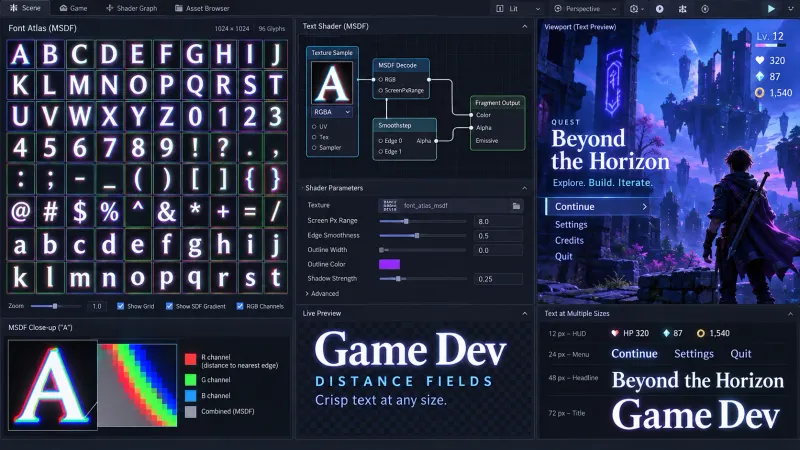Click the diamond icon next to 87 in viewport
This screenshot has height=450, width=800.
coord(760,77)
